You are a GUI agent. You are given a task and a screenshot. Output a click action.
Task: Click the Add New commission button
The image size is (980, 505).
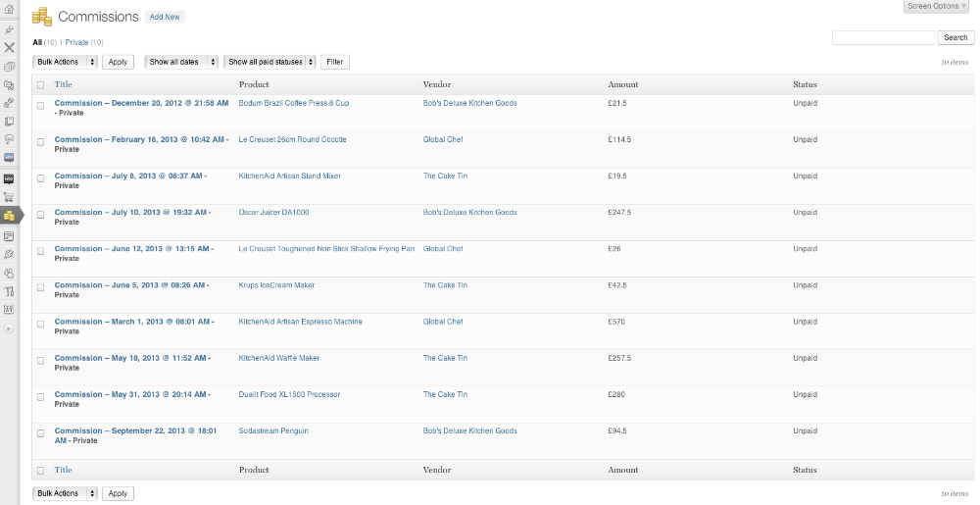[x=165, y=17]
